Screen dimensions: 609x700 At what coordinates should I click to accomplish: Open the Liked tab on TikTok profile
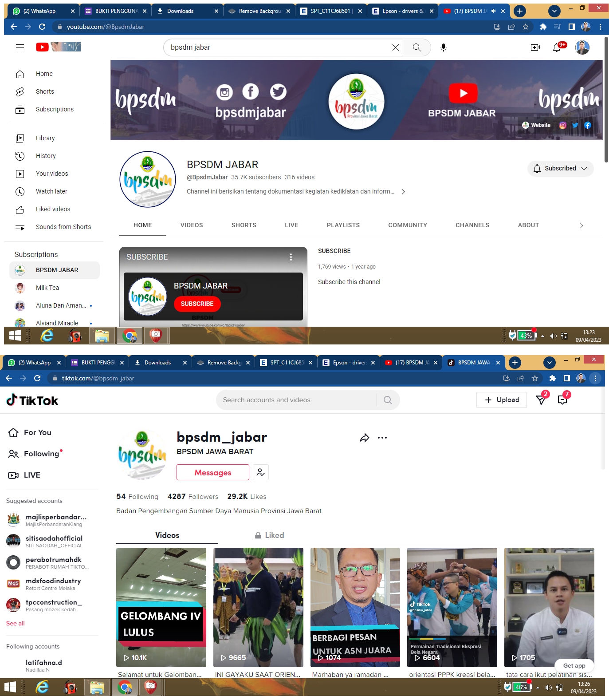tap(269, 535)
